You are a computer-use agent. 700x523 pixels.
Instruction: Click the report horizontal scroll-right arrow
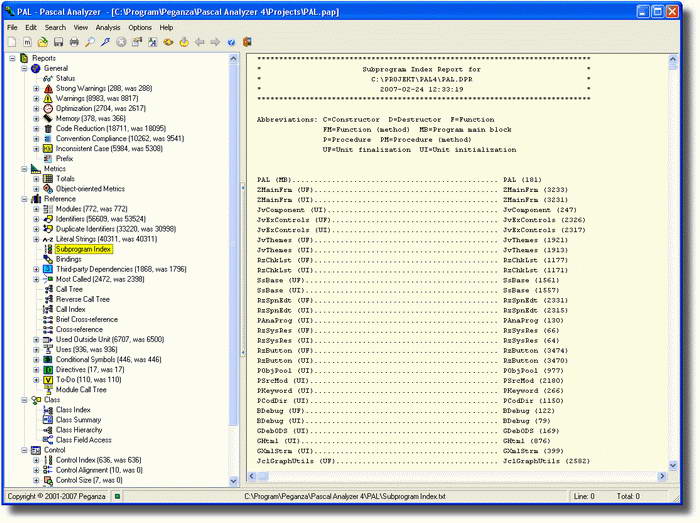[662, 476]
